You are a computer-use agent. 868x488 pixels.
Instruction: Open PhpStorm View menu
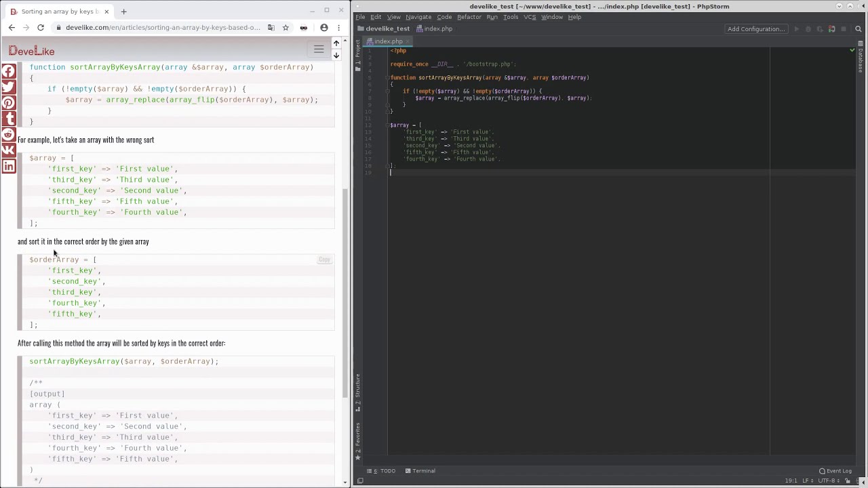[x=393, y=17]
